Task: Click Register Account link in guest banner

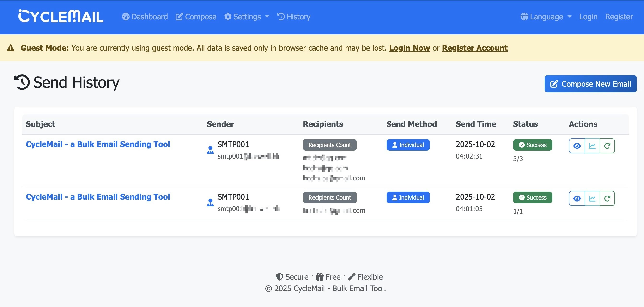Action: click(x=474, y=48)
